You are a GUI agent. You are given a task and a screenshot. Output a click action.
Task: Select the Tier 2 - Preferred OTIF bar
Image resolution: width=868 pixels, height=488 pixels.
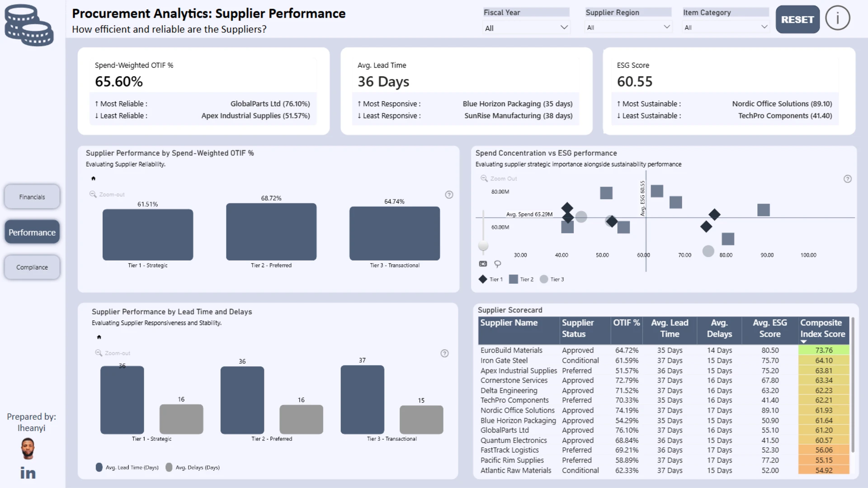click(271, 232)
